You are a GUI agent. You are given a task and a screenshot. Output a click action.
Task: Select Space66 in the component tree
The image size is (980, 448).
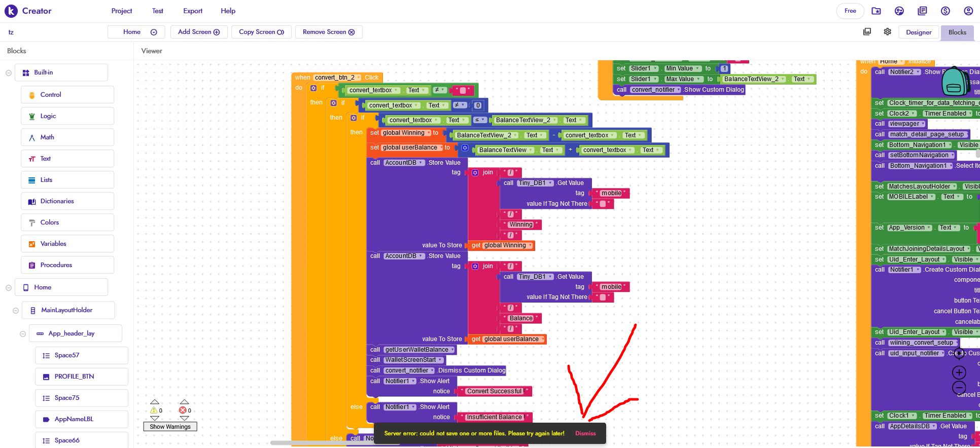82,440
